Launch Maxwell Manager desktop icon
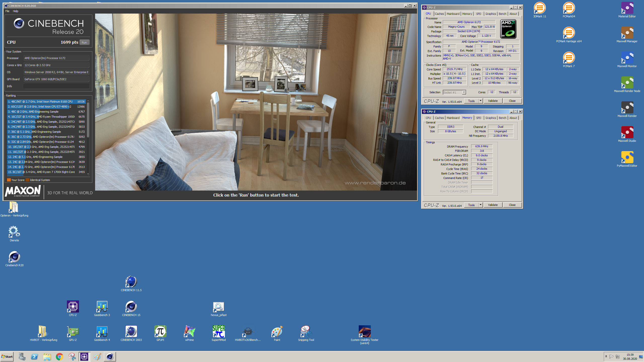 [x=627, y=35]
